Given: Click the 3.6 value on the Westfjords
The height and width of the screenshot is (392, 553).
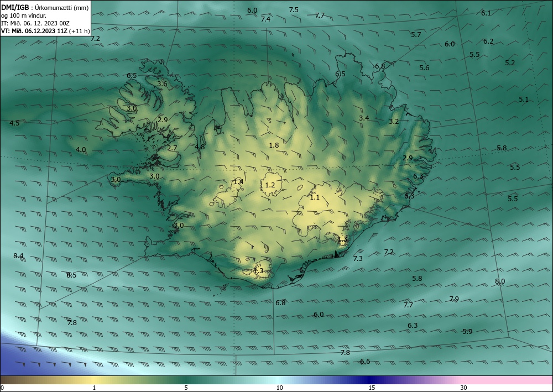Looking at the screenshot, I should [x=162, y=84].
